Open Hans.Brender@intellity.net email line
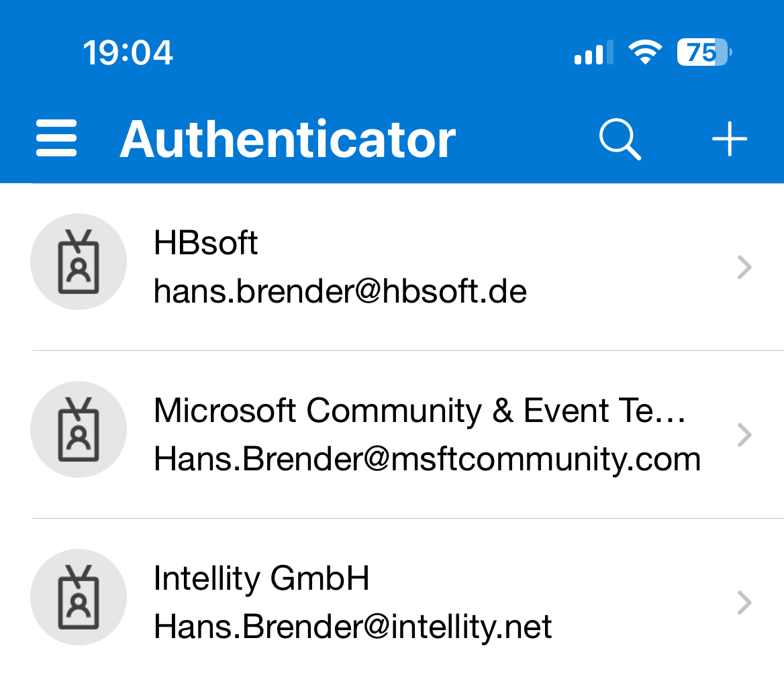Image resolution: width=784 pixels, height=679 pixels. pos(352,627)
